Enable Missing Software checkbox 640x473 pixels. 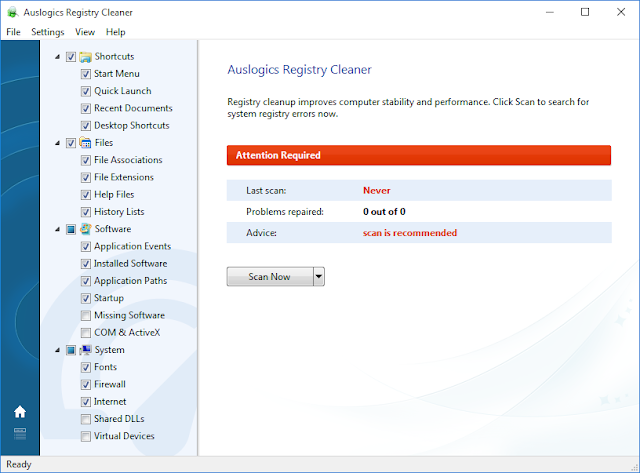(86, 315)
